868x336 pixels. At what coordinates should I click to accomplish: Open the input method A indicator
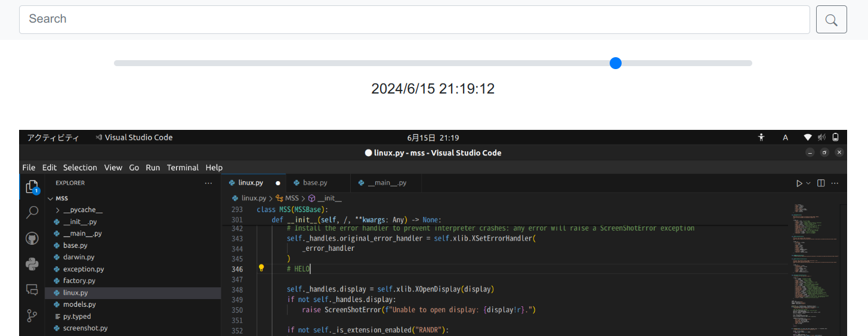click(786, 138)
